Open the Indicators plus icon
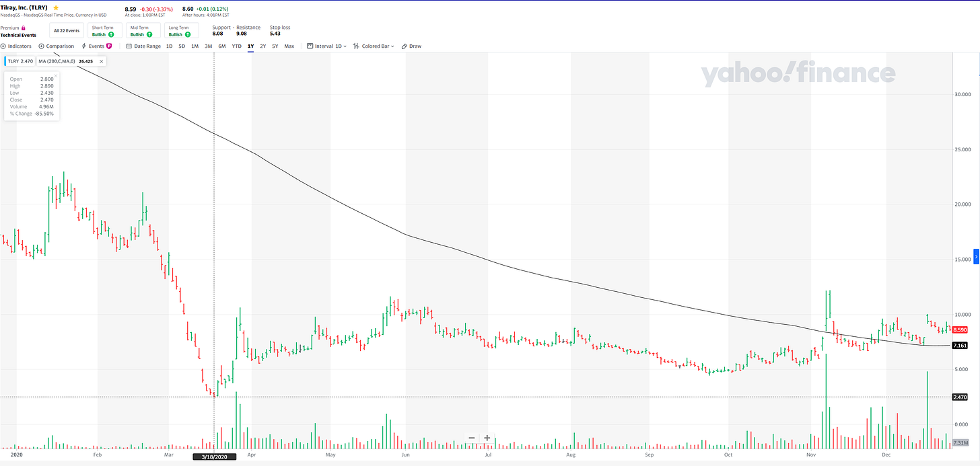This screenshot has height=466, width=980. click(x=3, y=46)
